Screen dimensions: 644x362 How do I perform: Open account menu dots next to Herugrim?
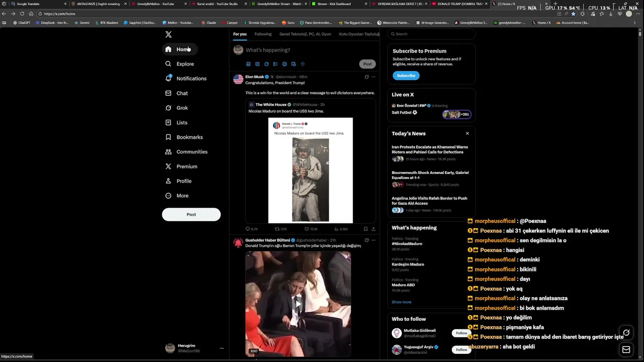click(x=221, y=348)
